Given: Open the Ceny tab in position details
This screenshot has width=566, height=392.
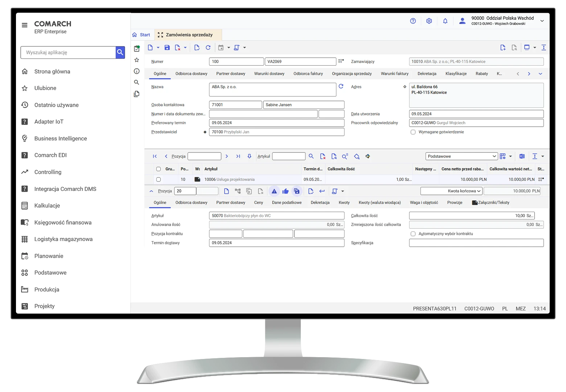Looking at the screenshot, I should pos(258,203).
